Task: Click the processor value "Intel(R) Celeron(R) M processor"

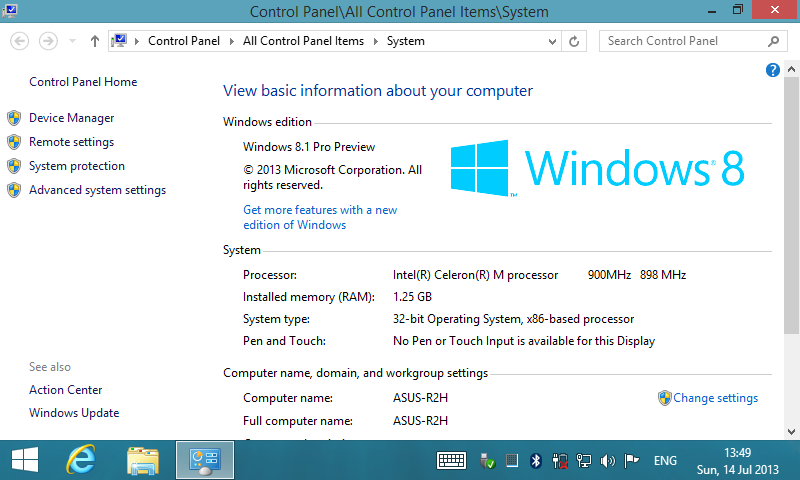Action: [476, 275]
